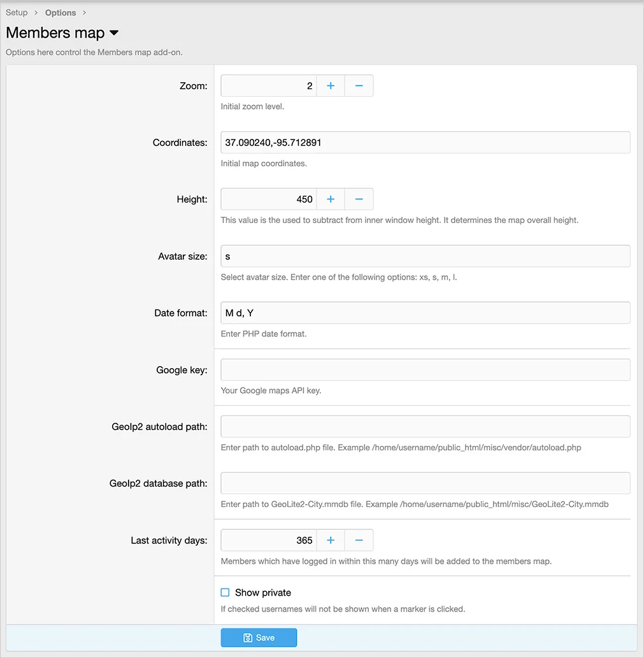The width and height of the screenshot is (644, 658).
Task: Increase Height value with plus icon
Action: [331, 199]
